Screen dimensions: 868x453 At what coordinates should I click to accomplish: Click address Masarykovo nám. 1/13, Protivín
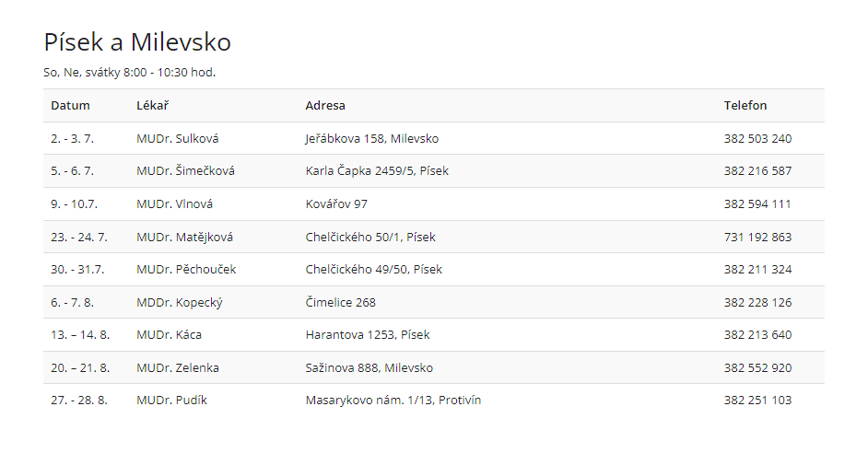point(393,401)
